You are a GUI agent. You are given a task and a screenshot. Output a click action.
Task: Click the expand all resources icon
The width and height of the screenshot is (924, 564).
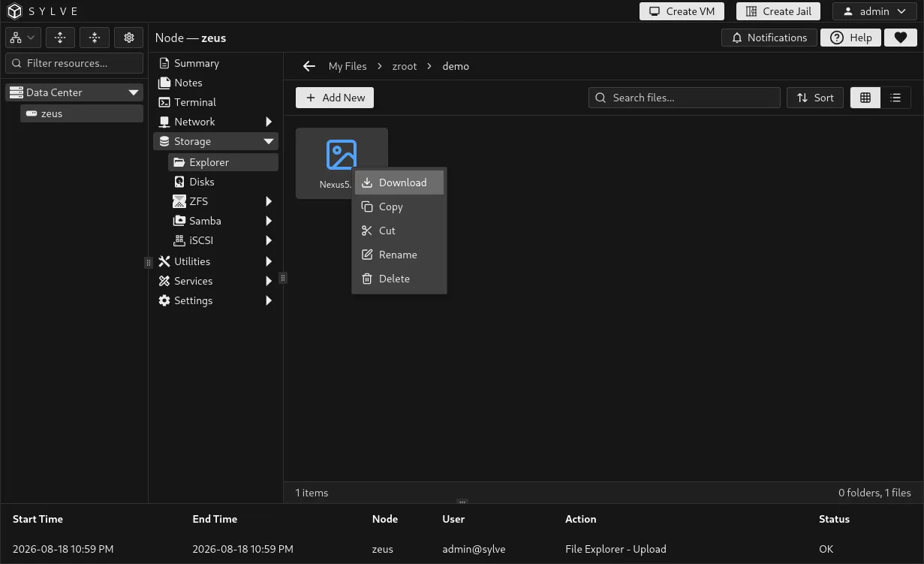click(60, 38)
